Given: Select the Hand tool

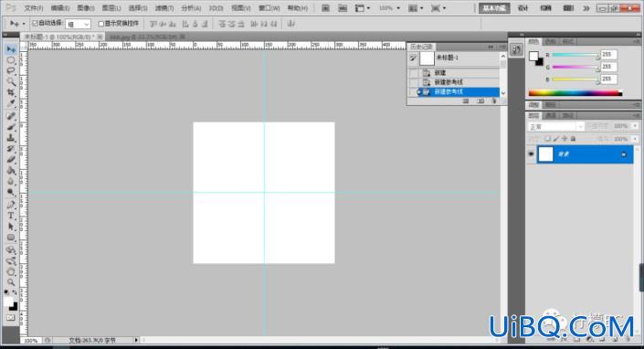Looking at the screenshot, I should click(x=11, y=271).
